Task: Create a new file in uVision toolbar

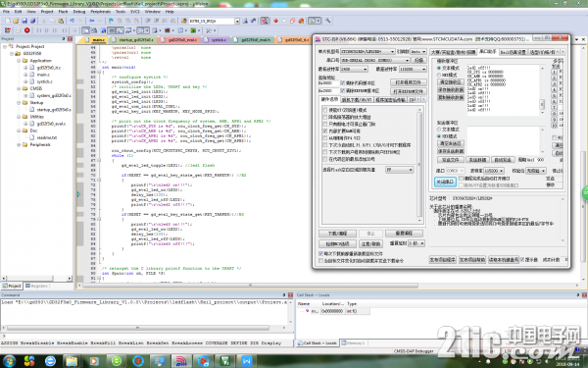Action: coord(8,21)
